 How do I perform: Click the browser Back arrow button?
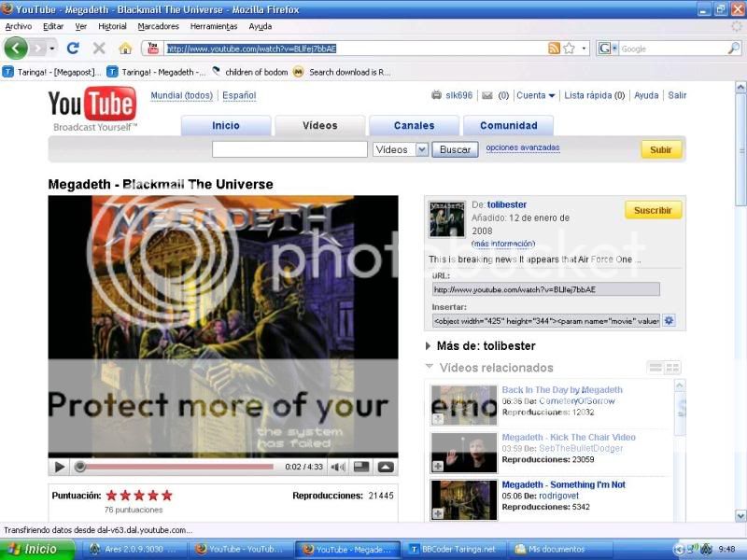click(x=16, y=49)
